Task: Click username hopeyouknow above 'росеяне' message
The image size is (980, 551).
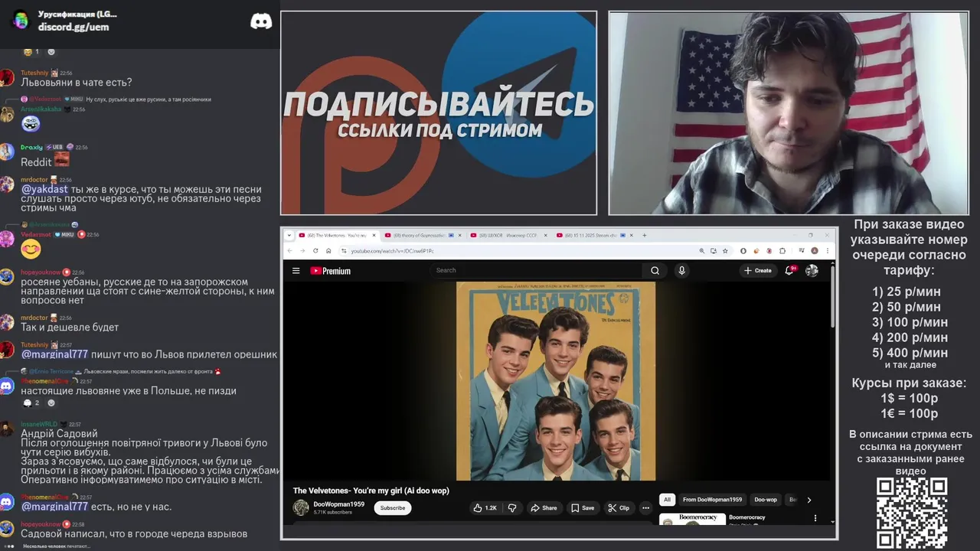Action: (41, 272)
